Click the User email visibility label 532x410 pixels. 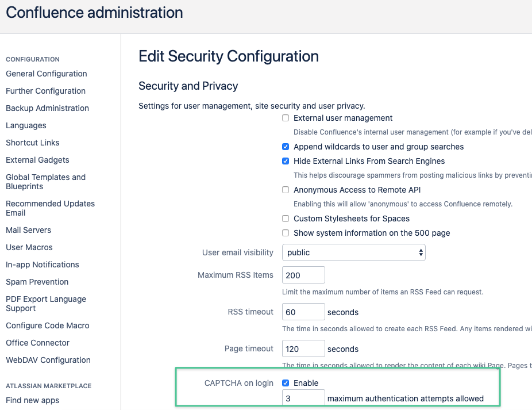237,252
